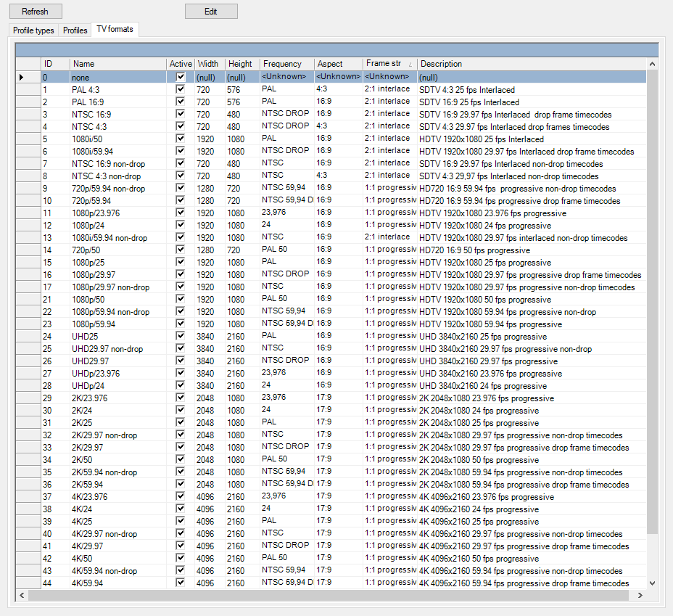Screen dimensions: 673x616
Task: Click the table scroll down arrow
Action: pyautogui.click(x=653, y=583)
